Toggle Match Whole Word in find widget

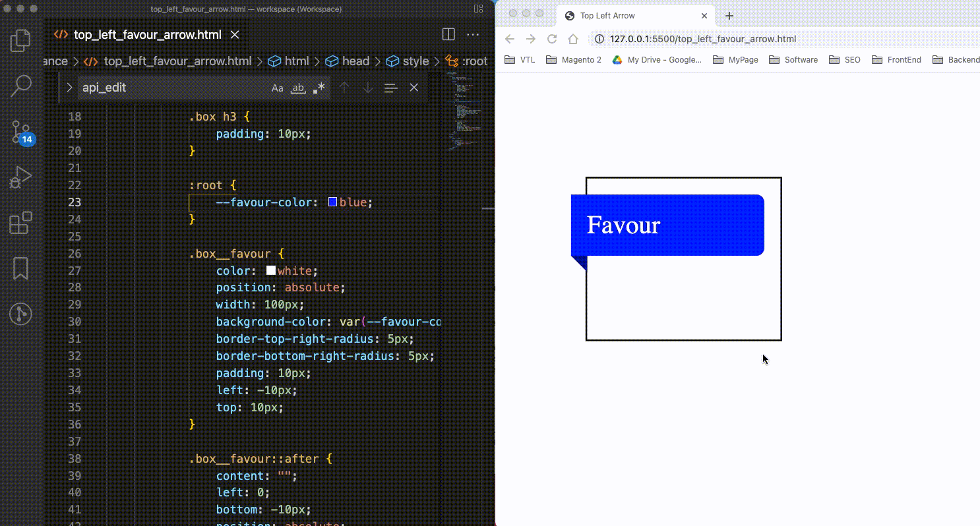[x=298, y=88]
